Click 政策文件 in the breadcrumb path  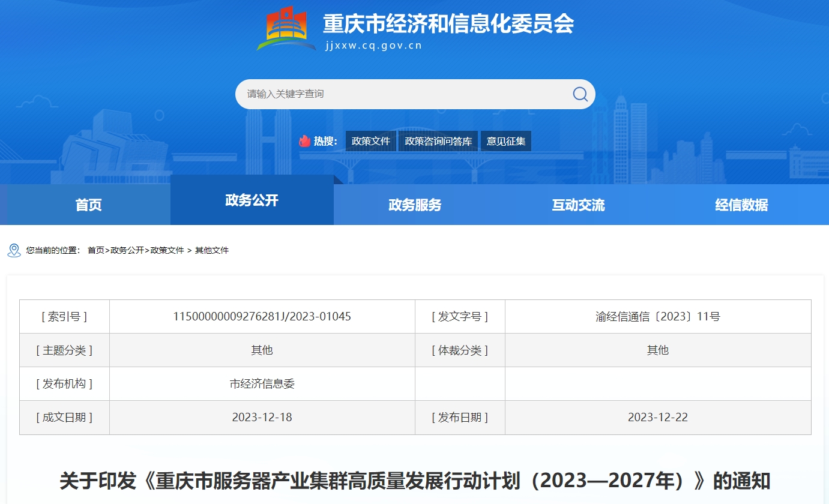tap(167, 250)
